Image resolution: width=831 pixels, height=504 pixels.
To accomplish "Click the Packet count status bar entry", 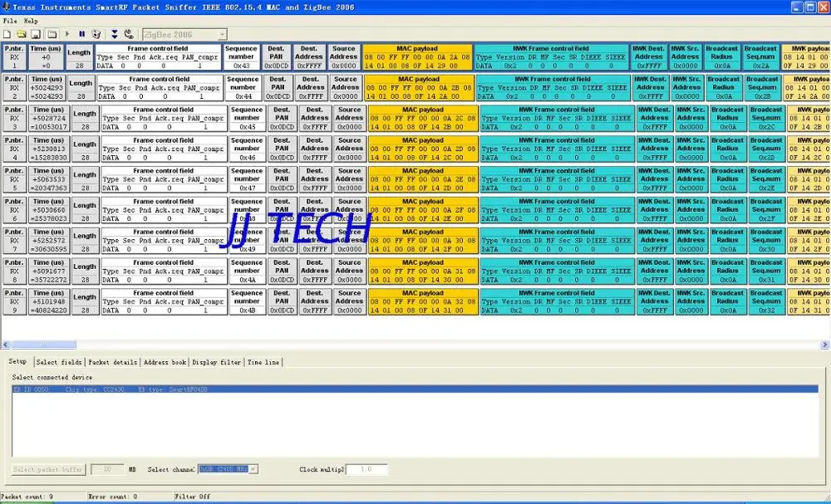I will [x=27, y=497].
